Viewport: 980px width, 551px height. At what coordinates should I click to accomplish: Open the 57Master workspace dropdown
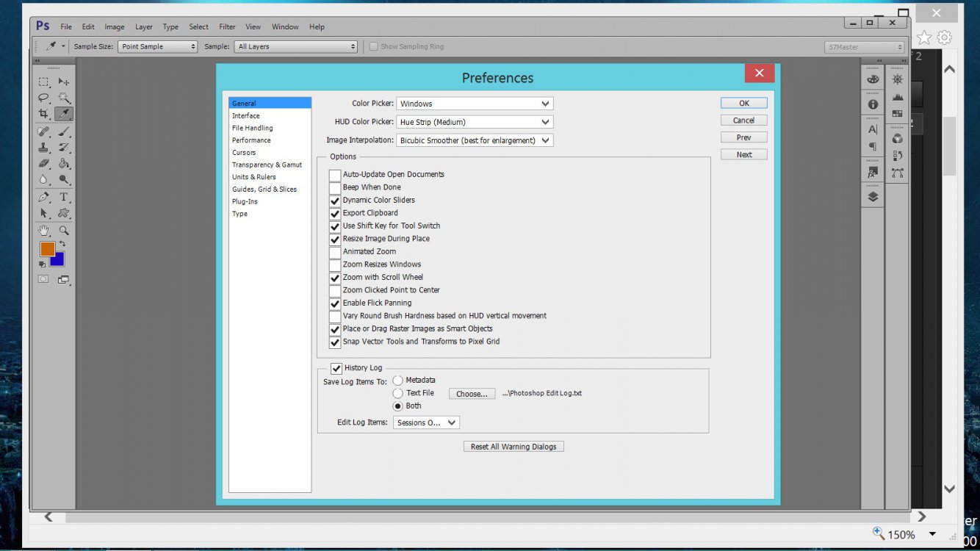click(865, 47)
